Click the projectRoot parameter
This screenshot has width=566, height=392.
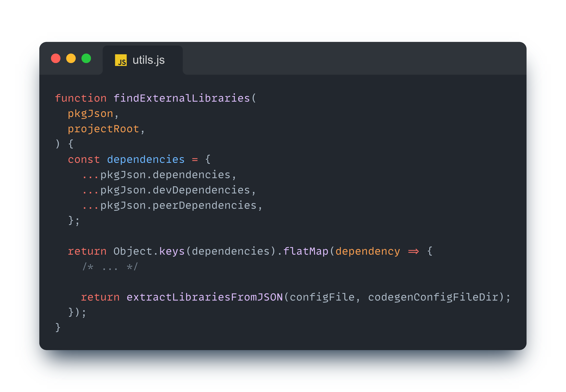point(103,129)
